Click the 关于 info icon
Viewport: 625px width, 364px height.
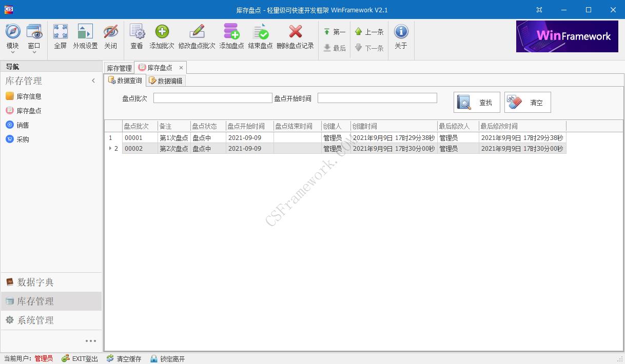tap(400, 36)
